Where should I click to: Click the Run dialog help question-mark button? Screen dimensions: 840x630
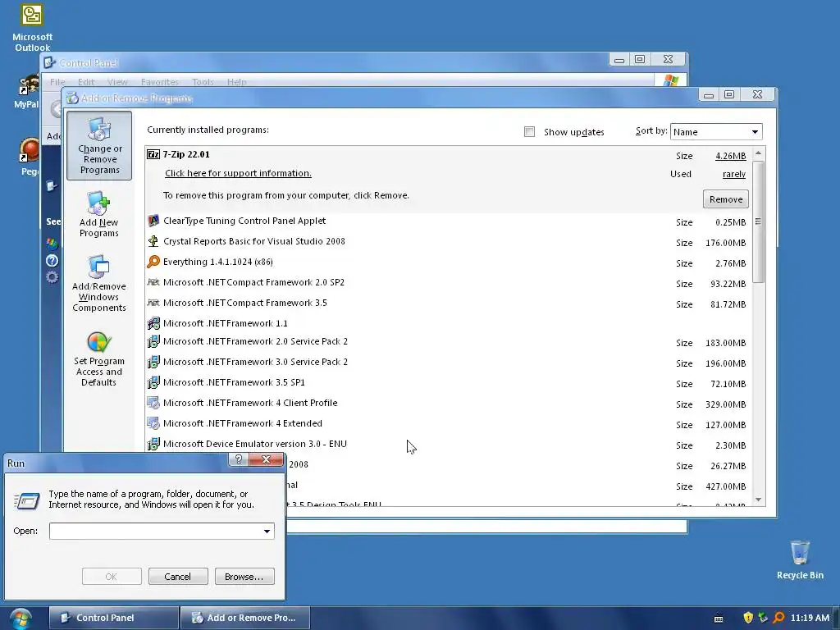[239, 459]
